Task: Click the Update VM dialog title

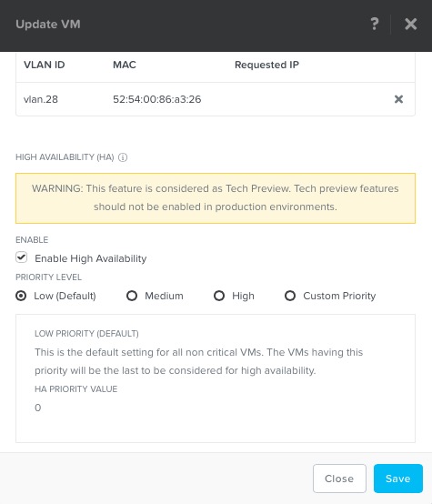Action: [48, 24]
